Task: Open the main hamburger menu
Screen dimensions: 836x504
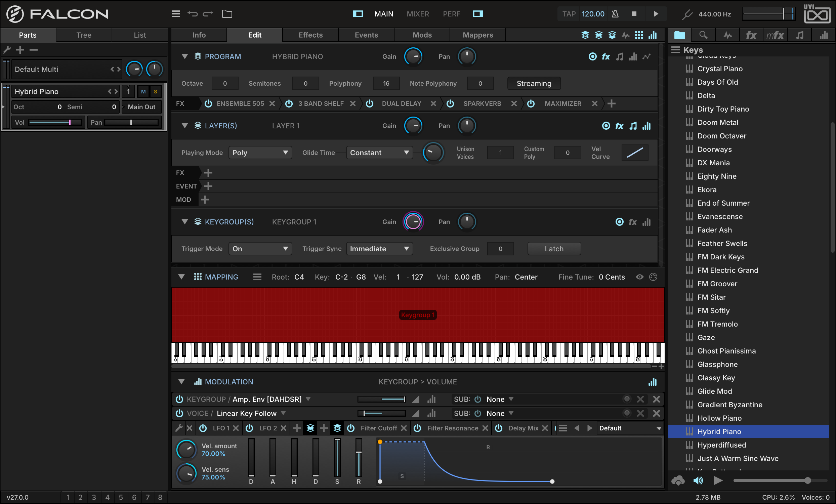Action: (175, 14)
